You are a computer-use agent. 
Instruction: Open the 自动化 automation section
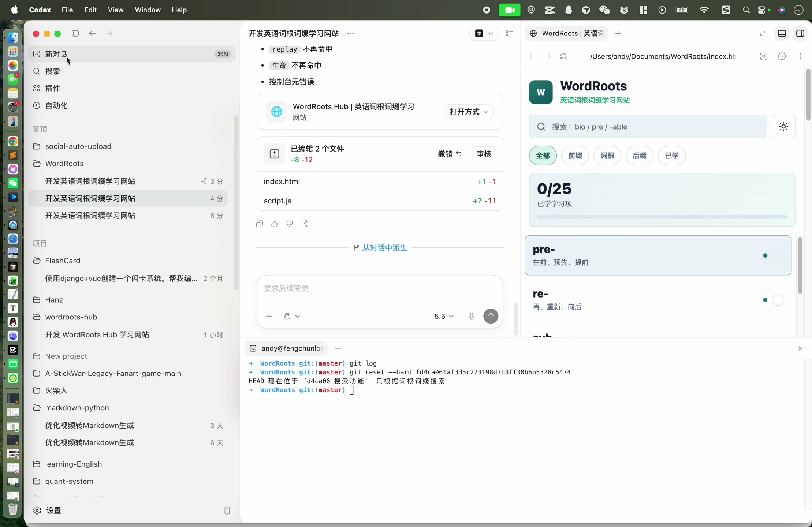pyautogui.click(x=132, y=105)
